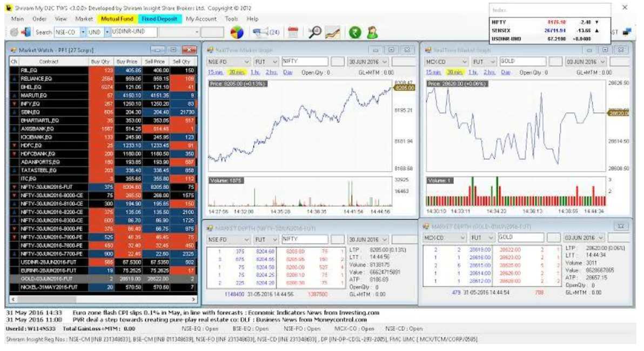The height and width of the screenshot is (351, 644).
Task: Open the My Account menu
Action: pyautogui.click(x=201, y=19)
